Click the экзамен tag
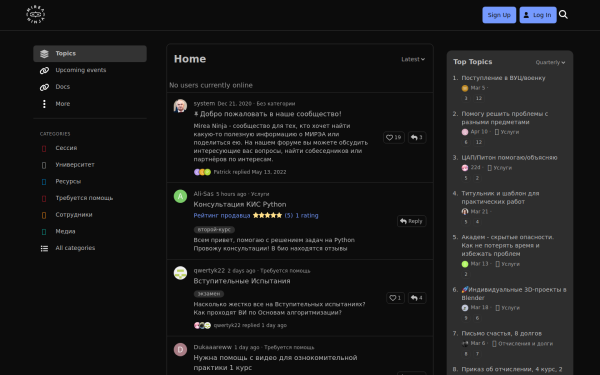Viewport: 600px width, 375px height. click(209, 294)
